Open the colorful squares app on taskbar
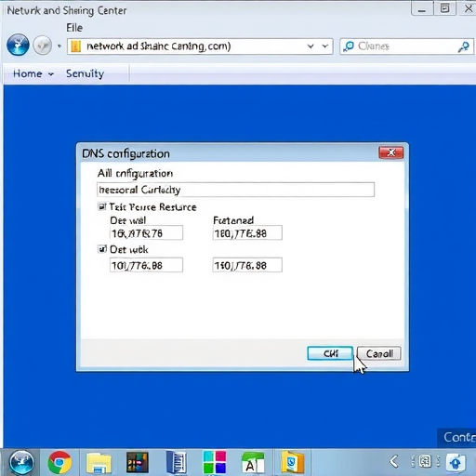The width and height of the screenshot is (476, 476). click(214, 462)
